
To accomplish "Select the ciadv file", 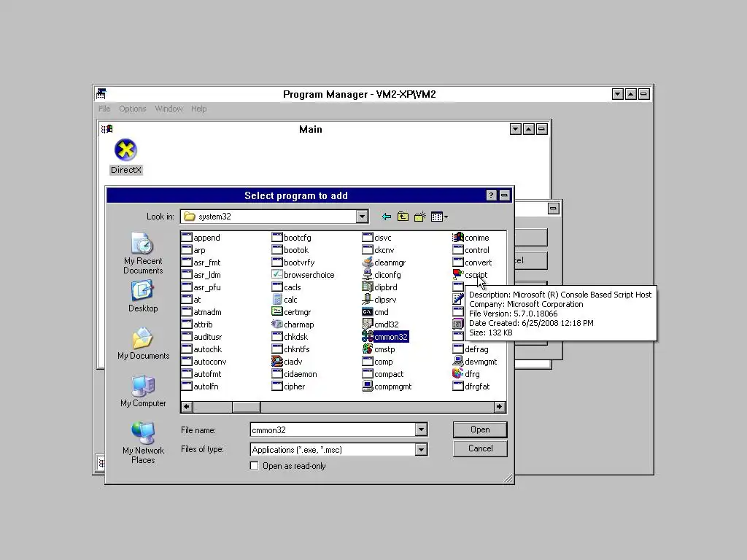I will pos(287,362).
